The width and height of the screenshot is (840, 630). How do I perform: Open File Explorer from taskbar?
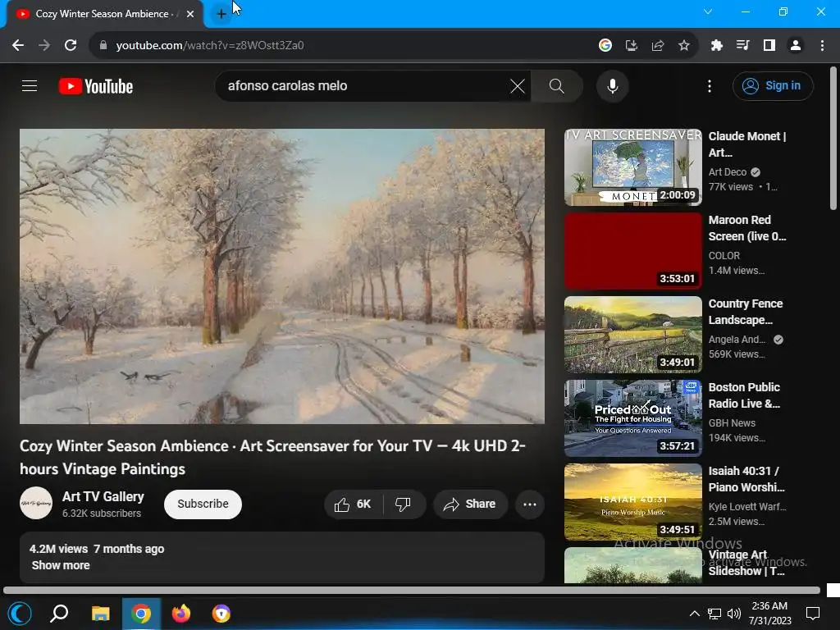tap(100, 614)
